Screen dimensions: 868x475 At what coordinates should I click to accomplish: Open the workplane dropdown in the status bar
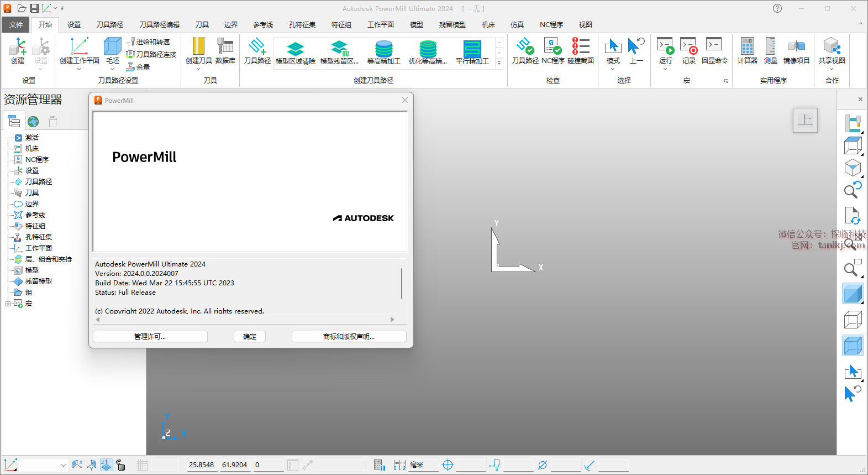63,466
